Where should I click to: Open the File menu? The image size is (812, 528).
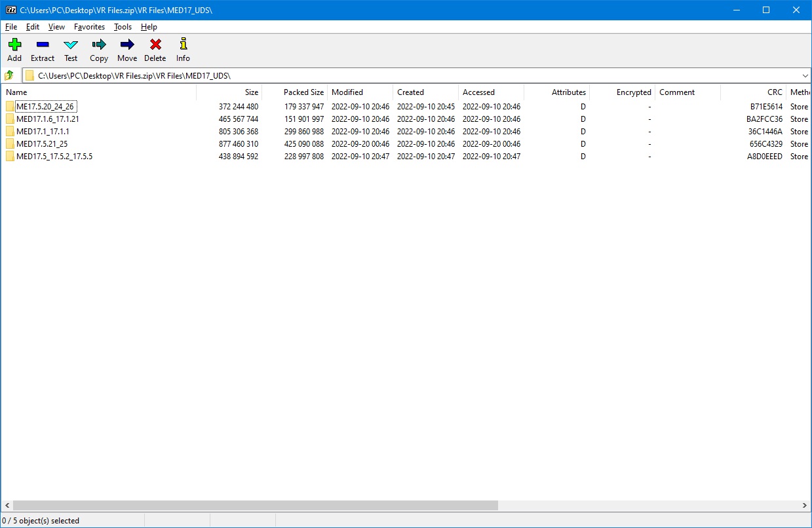click(11, 27)
